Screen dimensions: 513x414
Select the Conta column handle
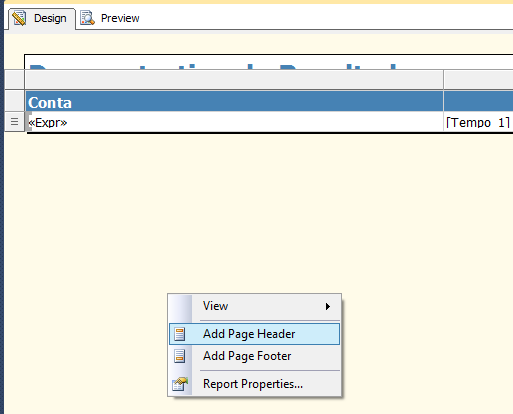tap(234, 79)
